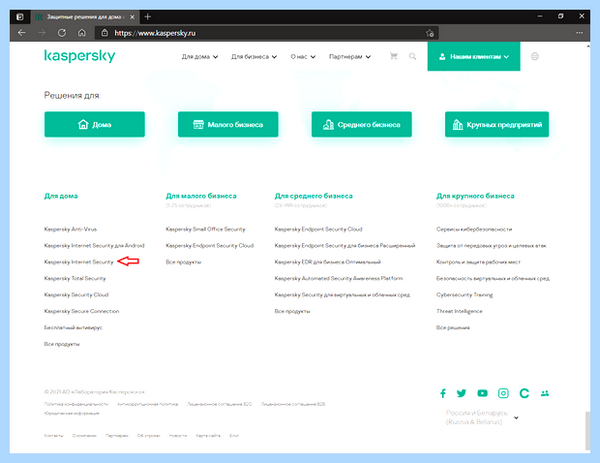600x463 pixels.
Task: Open Сервисы кибербезопасности link
Action: [474, 229]
